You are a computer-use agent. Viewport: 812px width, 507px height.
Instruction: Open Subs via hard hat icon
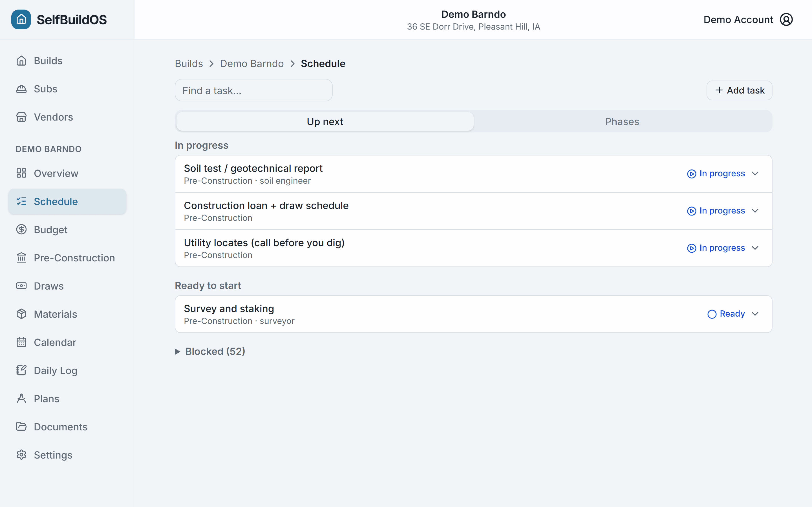21,89
